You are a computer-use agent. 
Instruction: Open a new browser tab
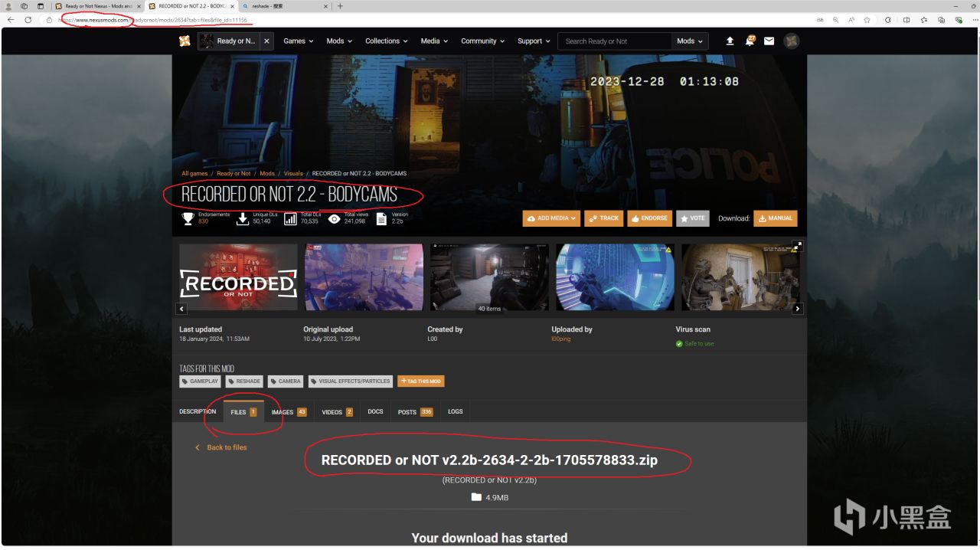click(x=340, y=6)
